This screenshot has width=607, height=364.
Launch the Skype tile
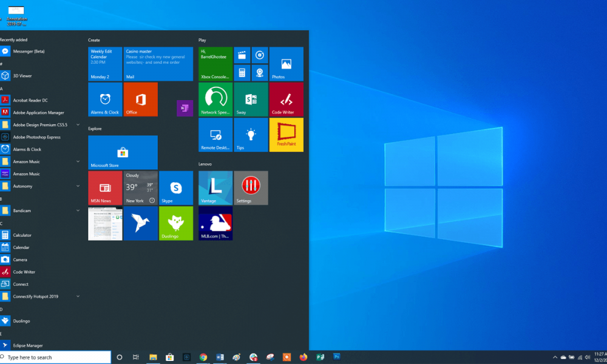point(176,188)
